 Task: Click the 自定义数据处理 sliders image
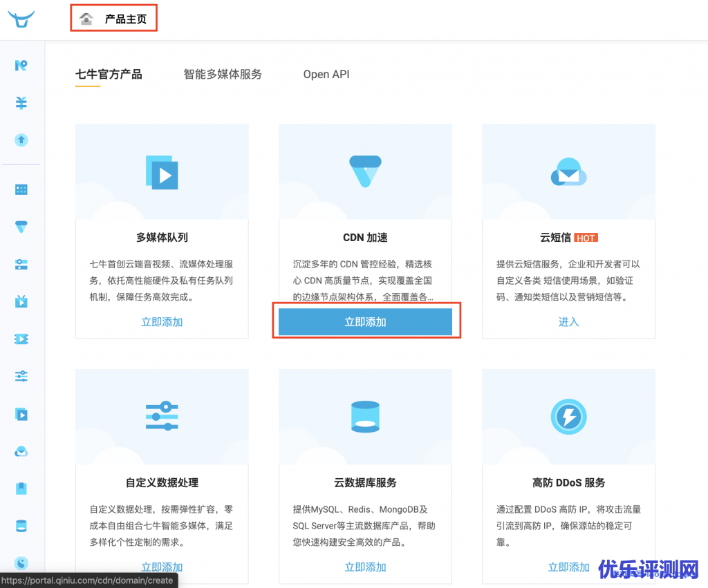(162, 417)
